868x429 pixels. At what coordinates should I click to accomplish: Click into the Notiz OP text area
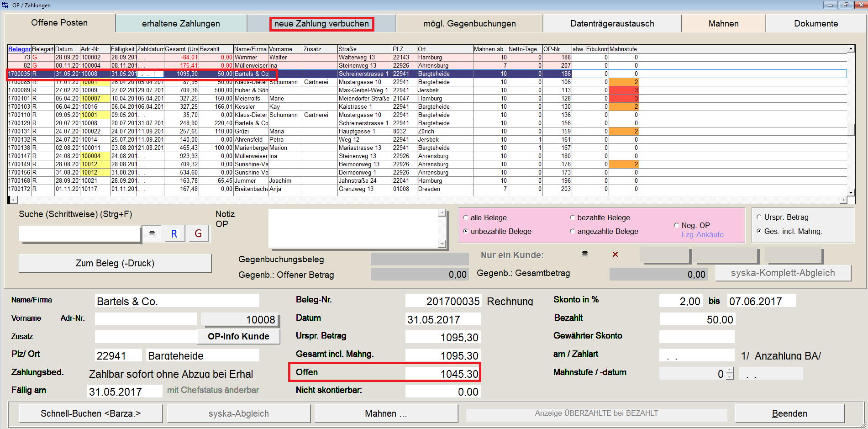pos(353,228)
